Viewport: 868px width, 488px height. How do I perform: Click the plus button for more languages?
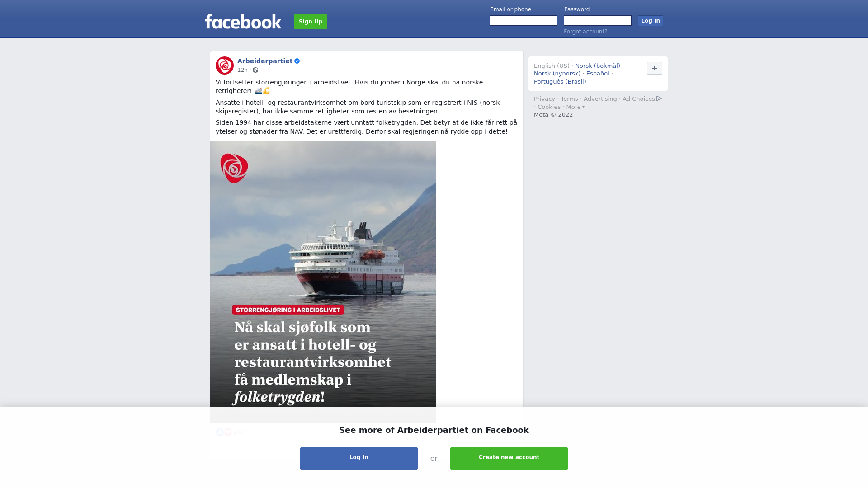[655, 68]
